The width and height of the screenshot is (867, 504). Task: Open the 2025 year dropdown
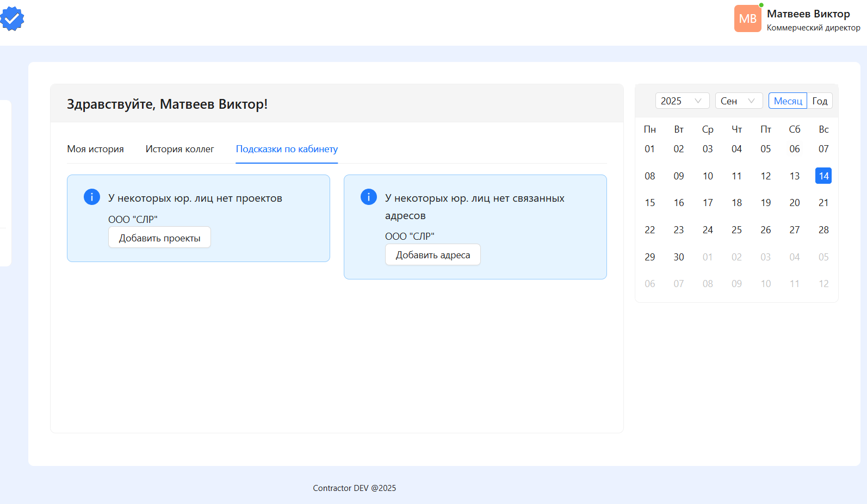(x=677, y=101)
